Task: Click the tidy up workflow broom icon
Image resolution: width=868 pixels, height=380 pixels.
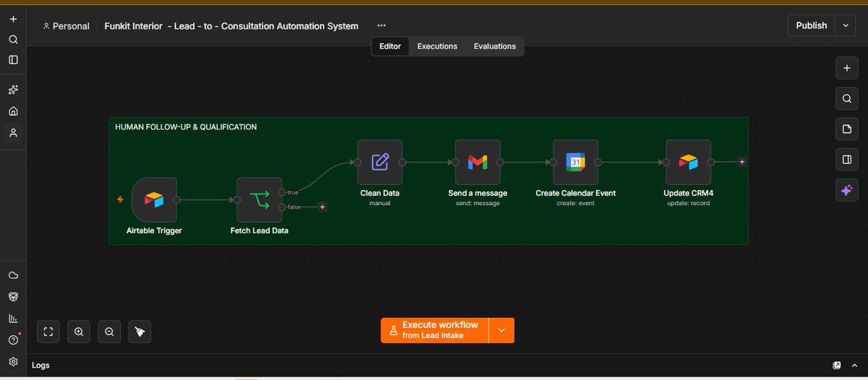Action: point(140,332)
